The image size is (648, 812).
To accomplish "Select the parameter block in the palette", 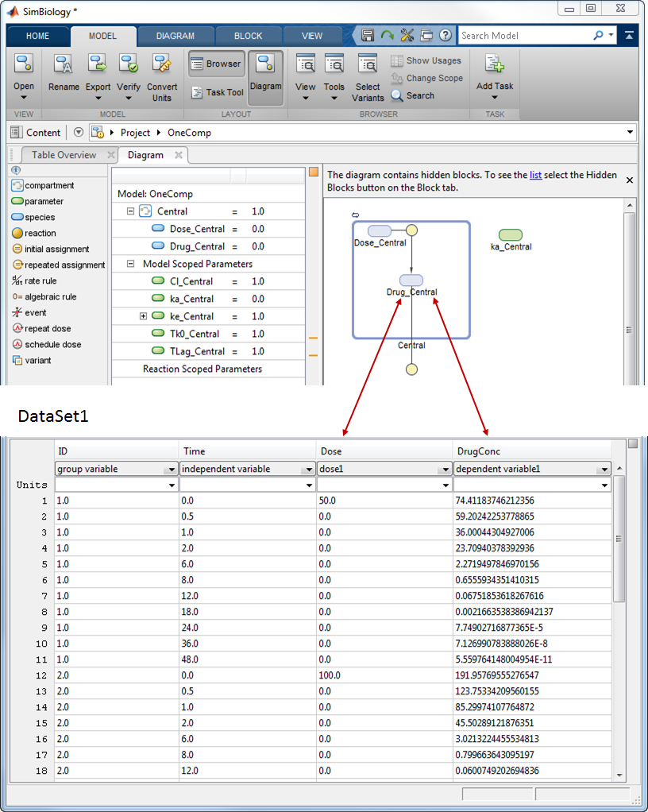I will (x=37, y=202).
